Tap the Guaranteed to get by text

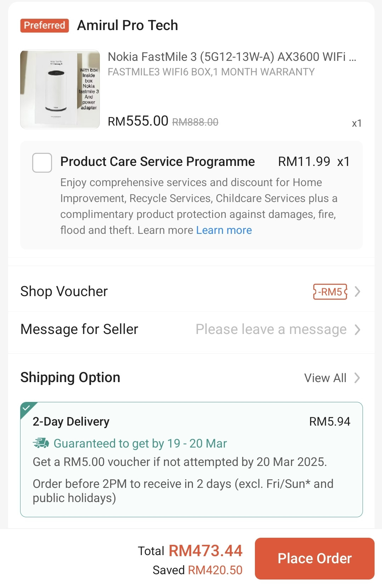click(x=140, y=443)
